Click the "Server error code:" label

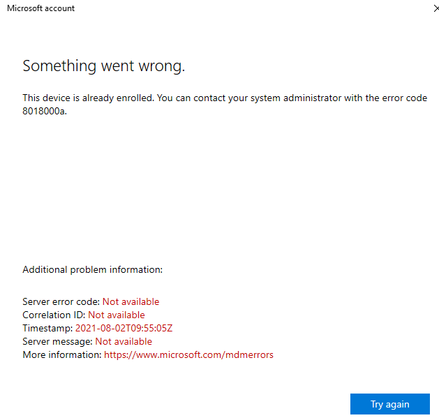pyautogui.click(x=61, y=302)
